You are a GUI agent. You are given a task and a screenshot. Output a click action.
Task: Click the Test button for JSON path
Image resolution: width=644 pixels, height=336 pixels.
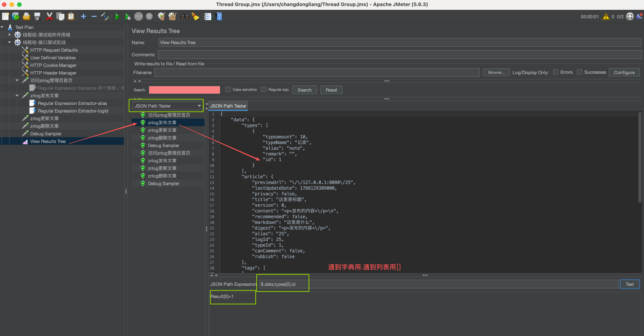point(629,284)
